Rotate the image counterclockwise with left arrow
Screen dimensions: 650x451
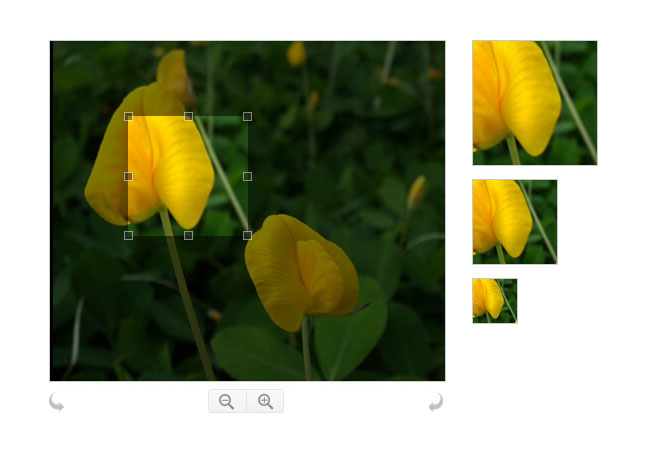[x=57, y=402]
